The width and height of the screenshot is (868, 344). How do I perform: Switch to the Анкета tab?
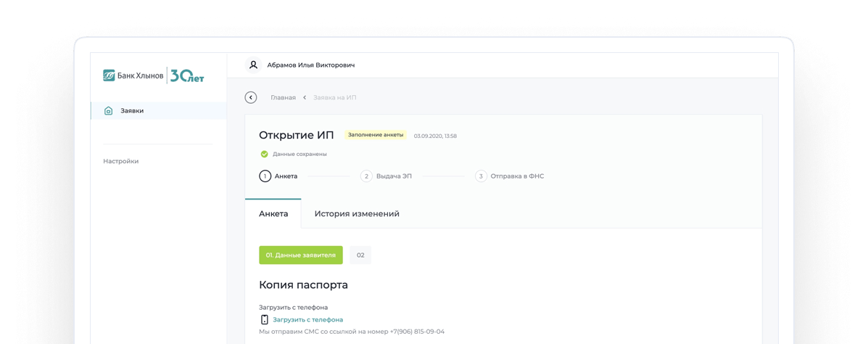coord(273,214)
